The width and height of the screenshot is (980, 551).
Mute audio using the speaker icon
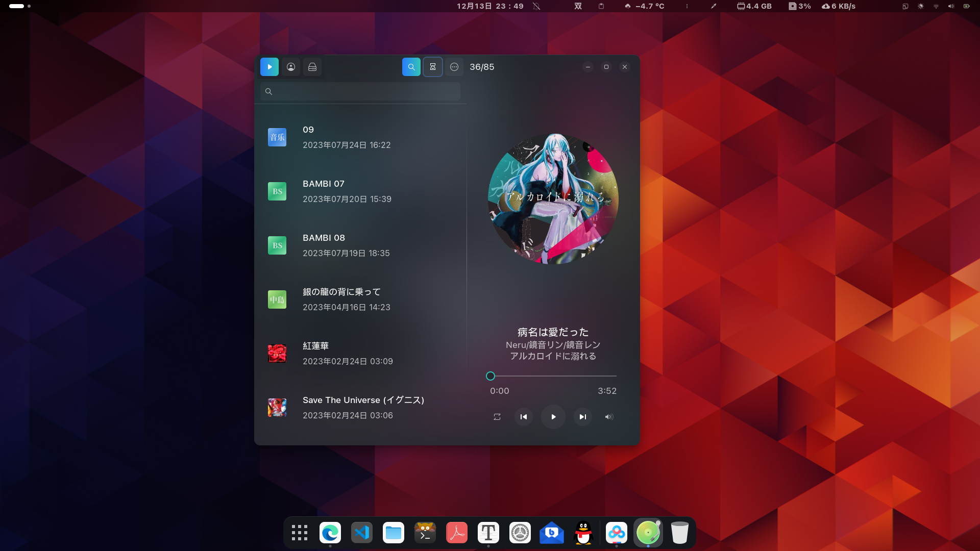(608, 417)
